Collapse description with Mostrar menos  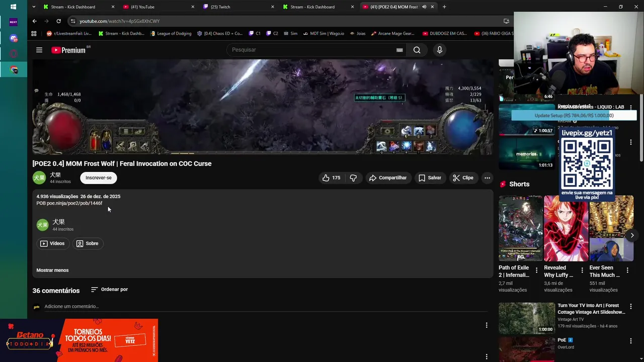click(x=52, y=270)
